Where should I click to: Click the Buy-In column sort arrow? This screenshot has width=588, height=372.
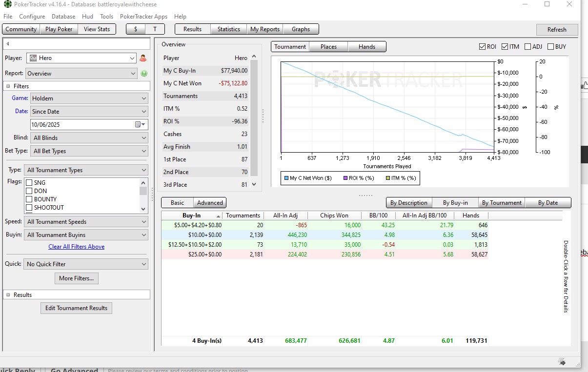pos(218,216)
